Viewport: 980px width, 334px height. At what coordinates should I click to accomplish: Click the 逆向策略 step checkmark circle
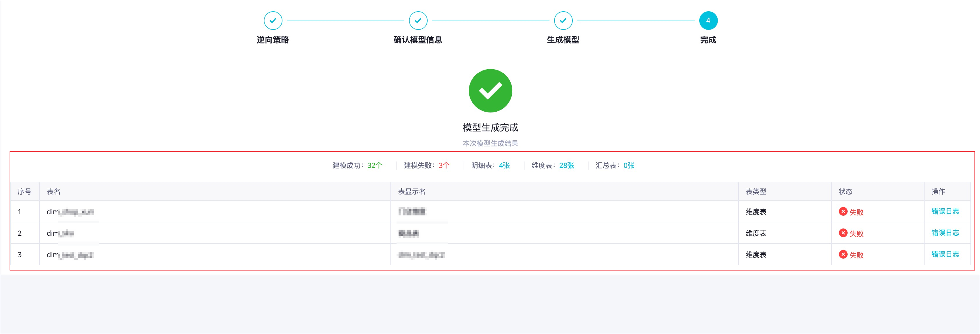click(273, 21)
